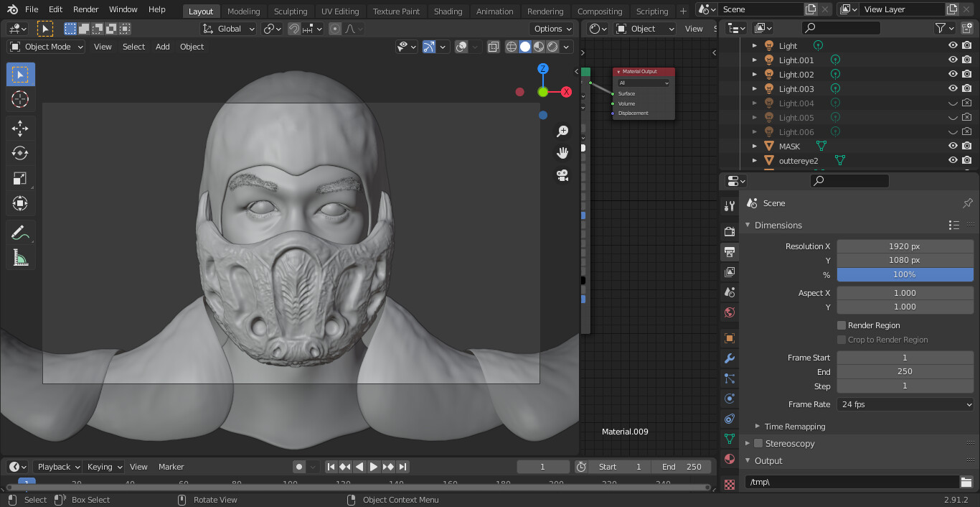Open the File menu
This screenshot has height=507, width=980.
(32, 9)
